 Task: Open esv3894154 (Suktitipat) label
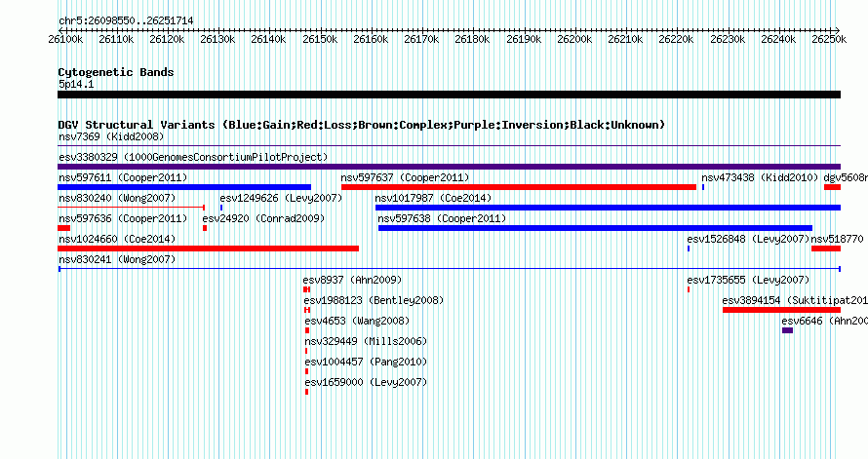795,300
